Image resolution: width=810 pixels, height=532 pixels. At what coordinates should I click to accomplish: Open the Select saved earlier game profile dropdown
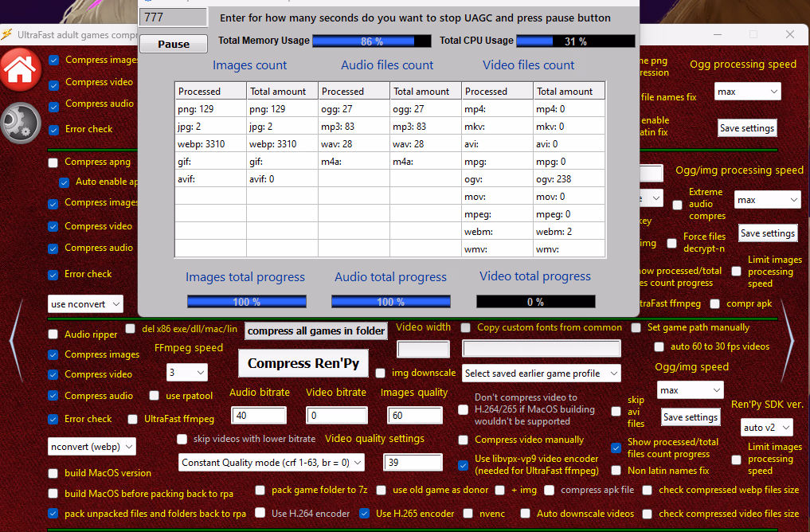(542, 373)
